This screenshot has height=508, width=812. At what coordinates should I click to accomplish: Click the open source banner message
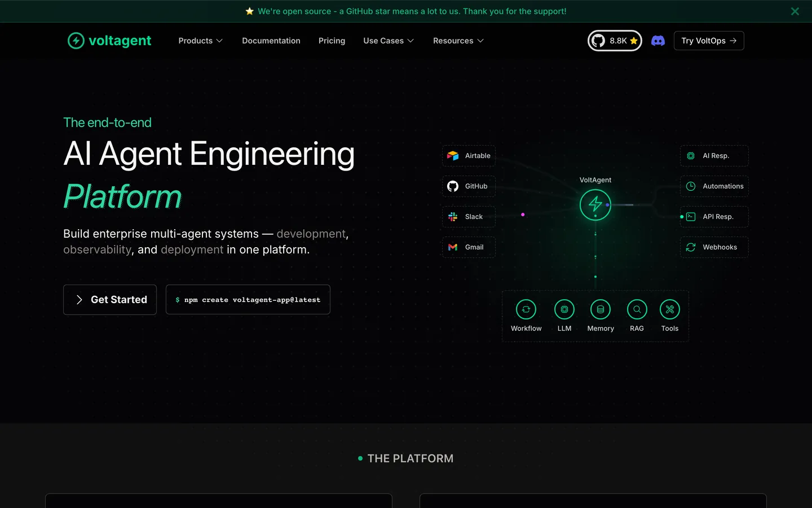pos(412,11)
